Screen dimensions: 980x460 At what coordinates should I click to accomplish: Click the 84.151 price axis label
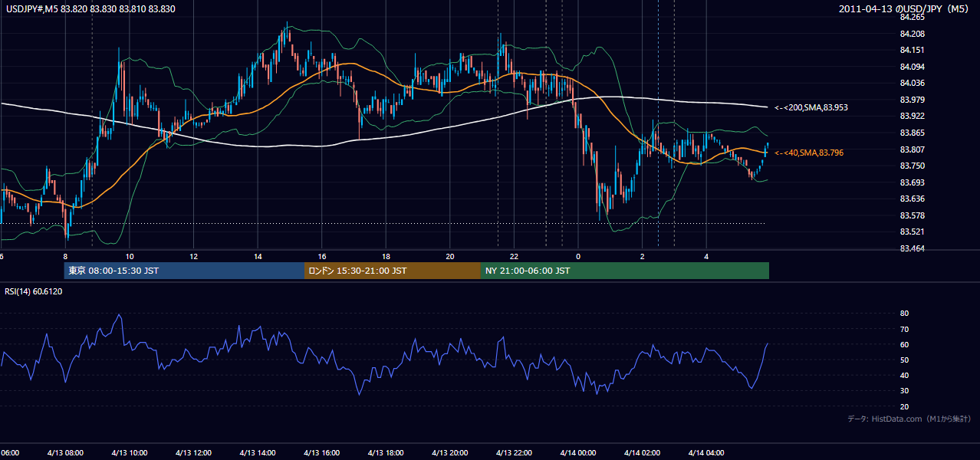point(913,50)
